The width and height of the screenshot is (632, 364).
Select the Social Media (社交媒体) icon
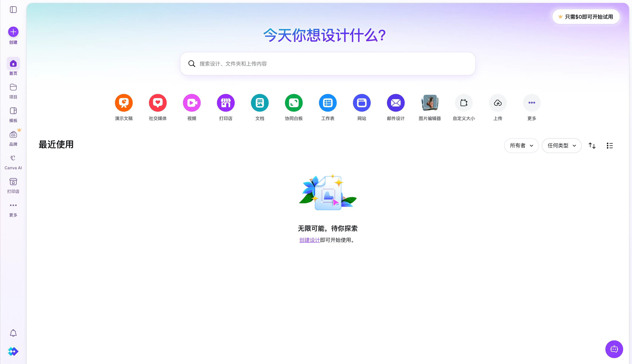tap(158, 103)
